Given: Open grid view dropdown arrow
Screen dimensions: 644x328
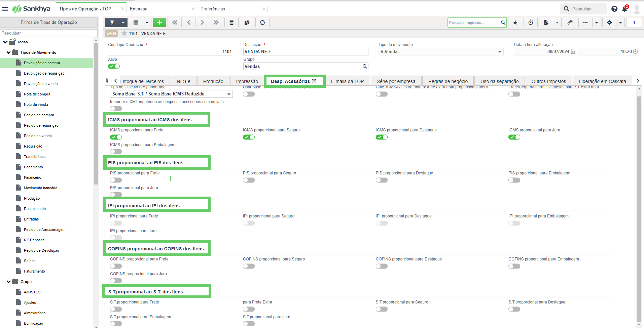Looking at the screenshot, I should pos(147,23).
